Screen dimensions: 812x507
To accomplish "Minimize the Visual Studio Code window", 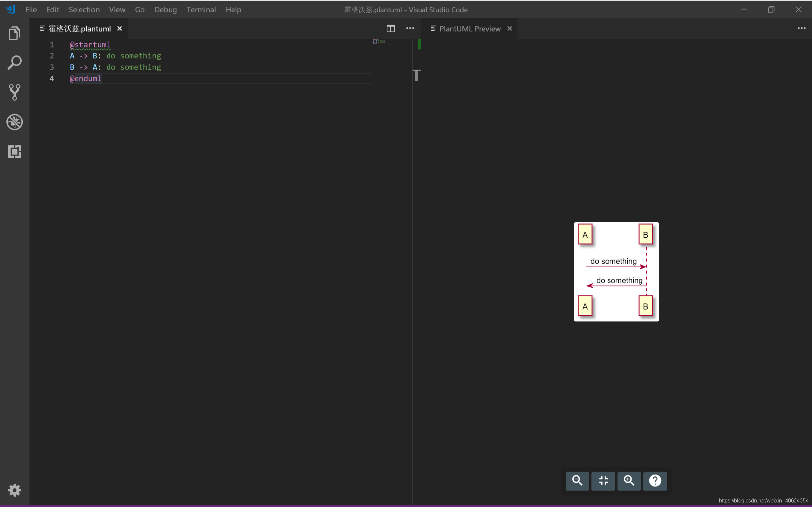I will point(744,9).
